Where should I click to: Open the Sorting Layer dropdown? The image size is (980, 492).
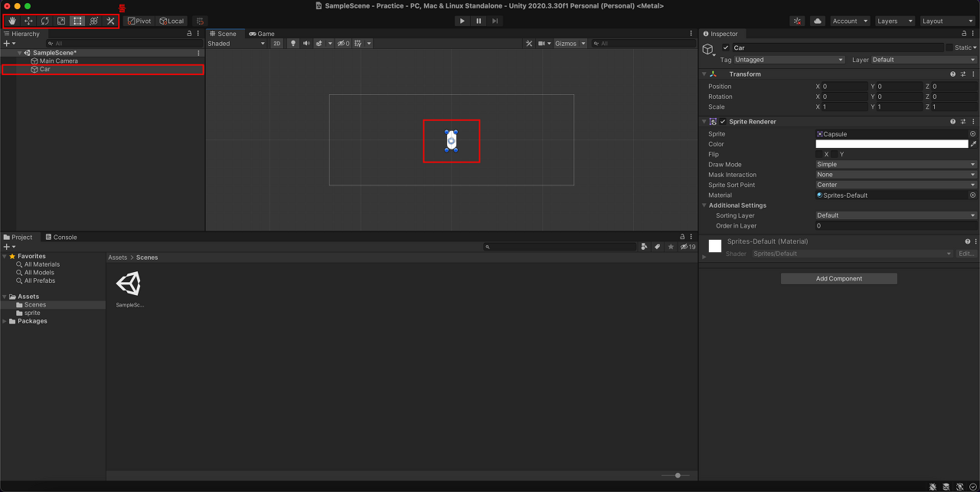(897, 215)
